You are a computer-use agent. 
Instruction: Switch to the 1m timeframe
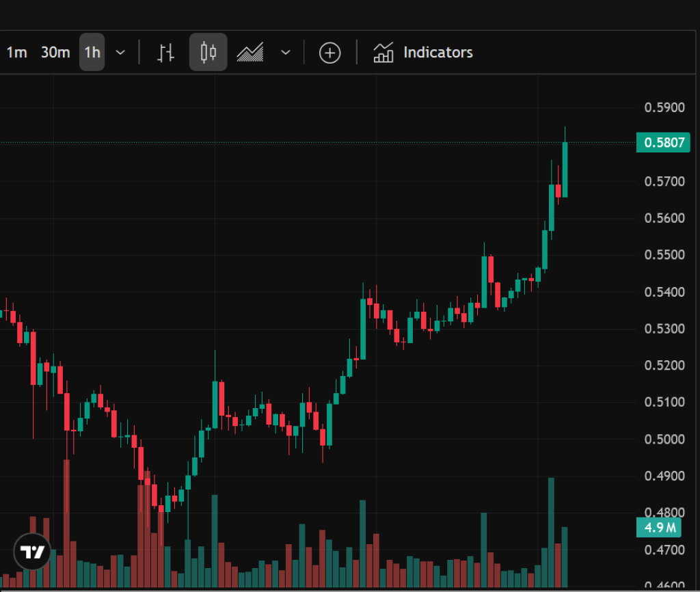coord(16,53)
